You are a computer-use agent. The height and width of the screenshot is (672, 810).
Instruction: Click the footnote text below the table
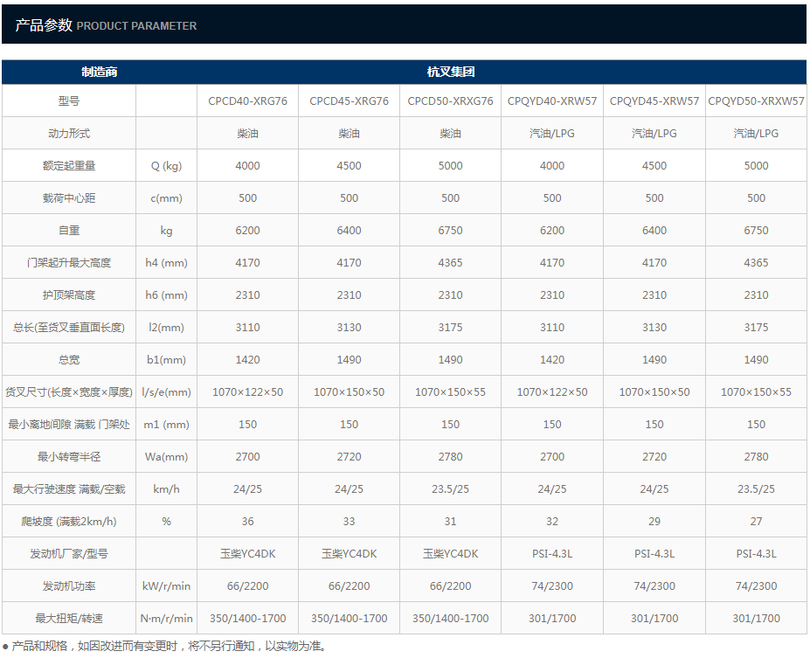[x=166, y=647]
